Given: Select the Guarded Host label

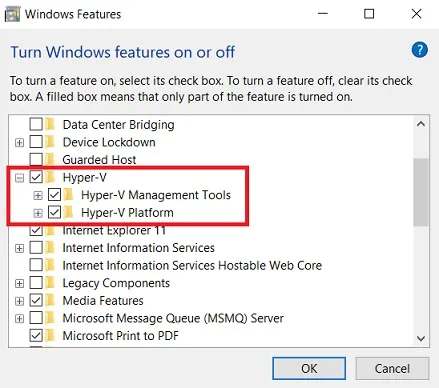Looking at the screenshot, I should (99, 160).
